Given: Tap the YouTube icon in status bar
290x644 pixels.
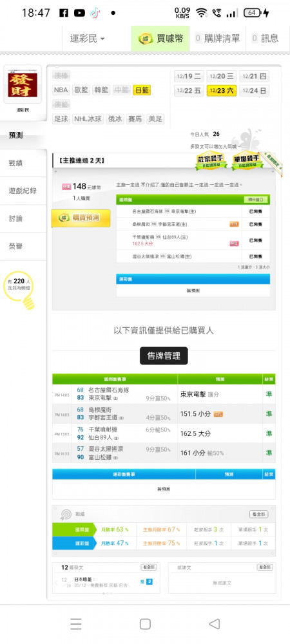Looking at the screenshot, I should pos(79,13).
